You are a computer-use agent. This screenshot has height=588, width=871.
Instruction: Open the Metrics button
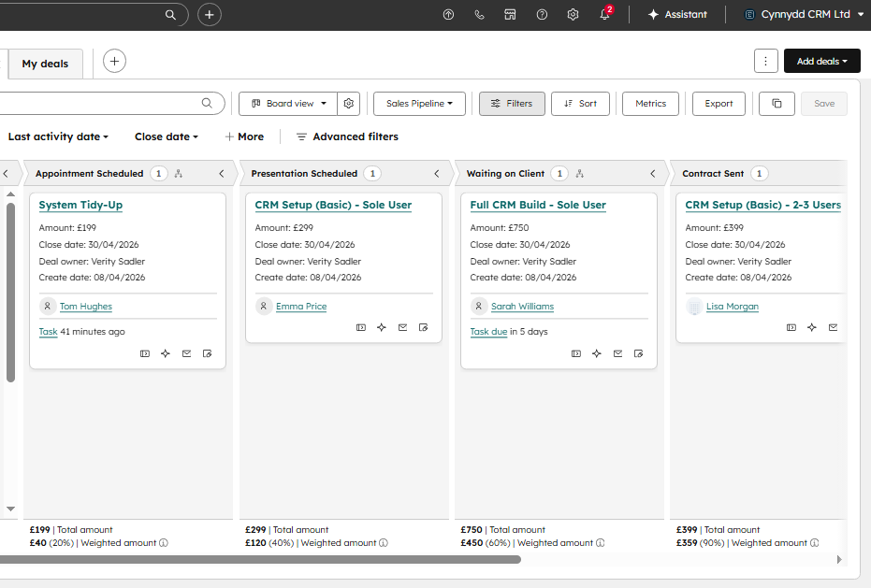pos(650,103)
